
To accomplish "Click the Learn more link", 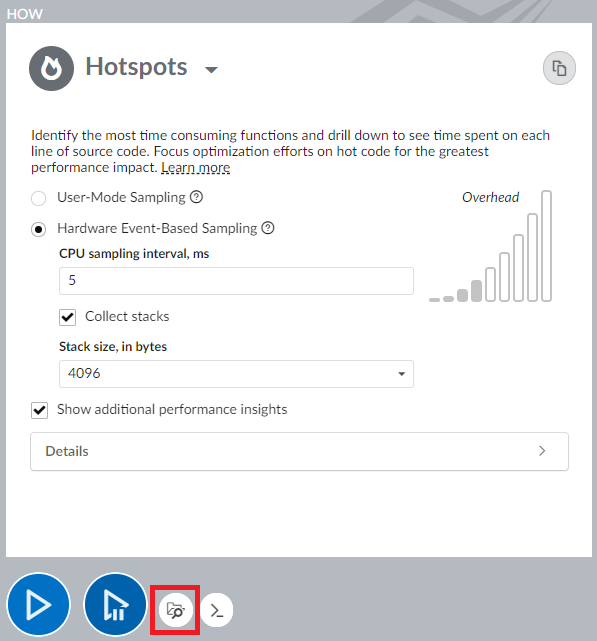I will (x=195, y=168).
